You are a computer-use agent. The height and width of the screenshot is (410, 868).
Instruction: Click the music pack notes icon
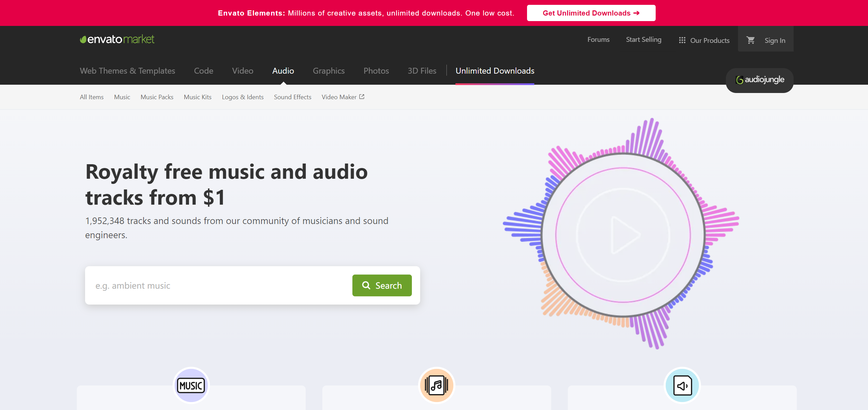click(x=436, y=385)
